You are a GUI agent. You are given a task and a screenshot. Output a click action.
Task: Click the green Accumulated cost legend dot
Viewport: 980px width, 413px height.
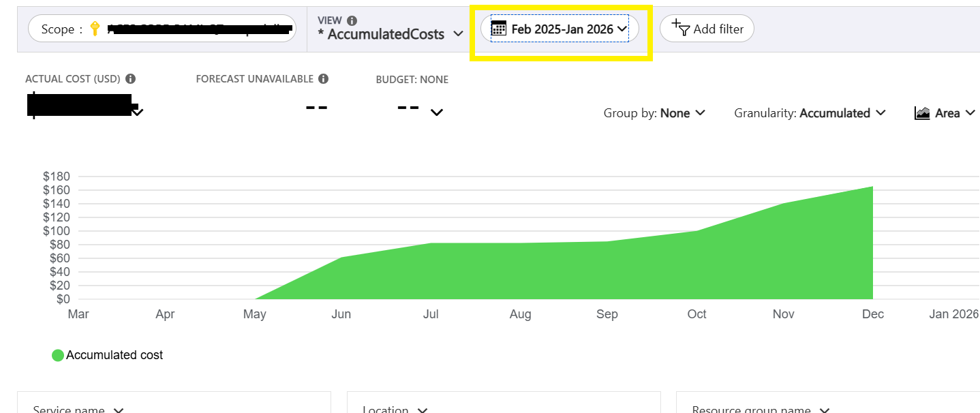pyautogui.click(x=58, y=355)
